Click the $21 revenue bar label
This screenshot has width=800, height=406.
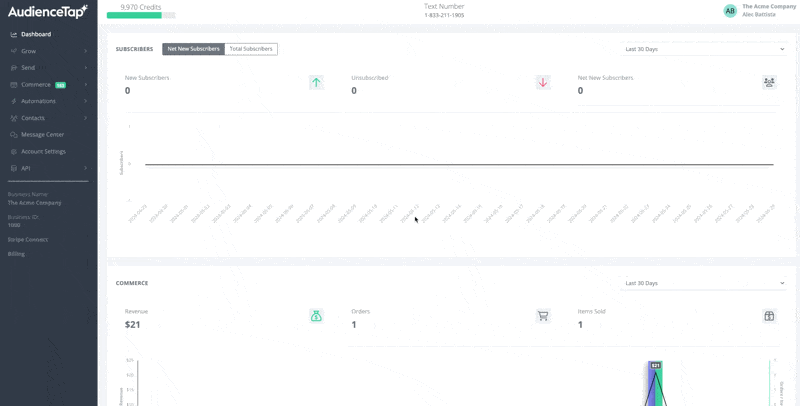pos(656,365)
